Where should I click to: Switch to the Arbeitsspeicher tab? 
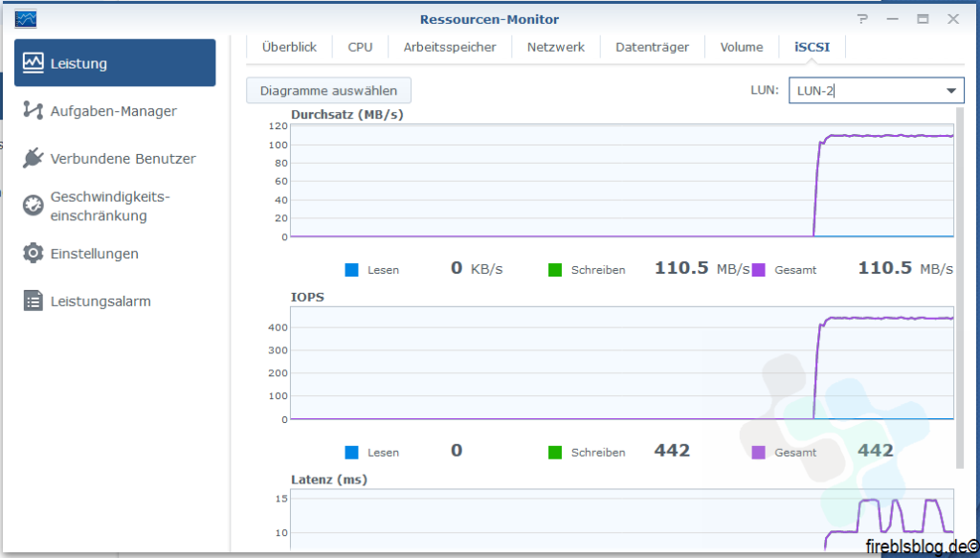coord(450,47)
